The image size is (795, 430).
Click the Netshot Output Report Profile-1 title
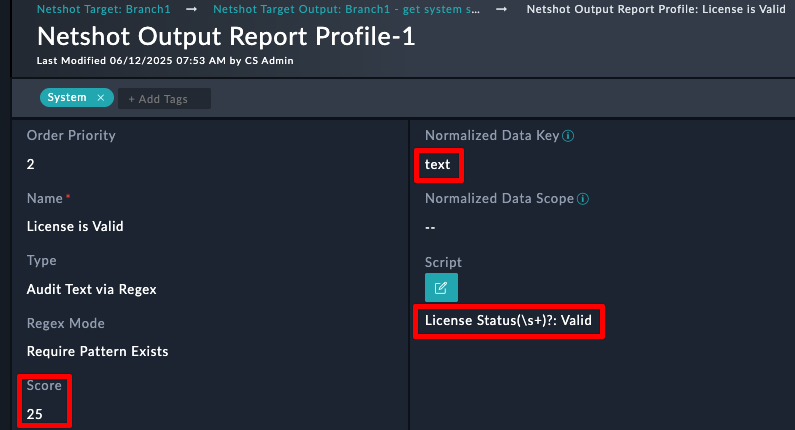pos(226,37)
